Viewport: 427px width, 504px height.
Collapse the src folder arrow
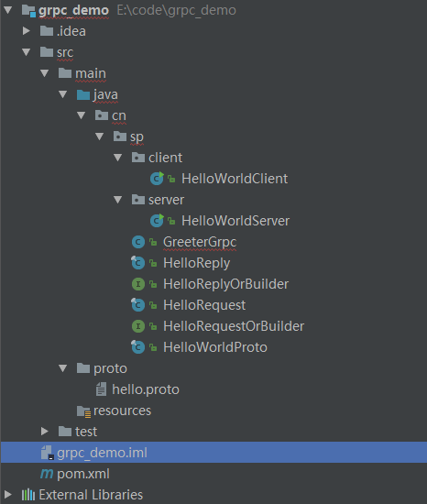pos(27,51)
